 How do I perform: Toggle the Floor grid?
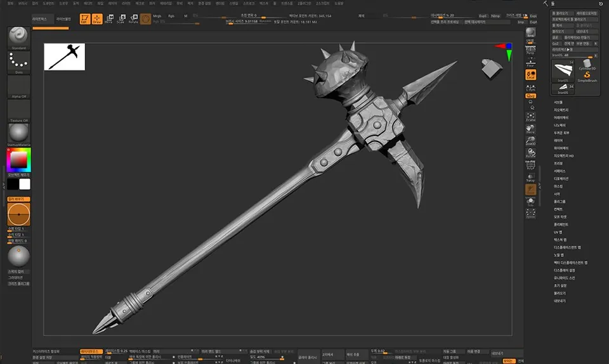click(x=530, y=62)
